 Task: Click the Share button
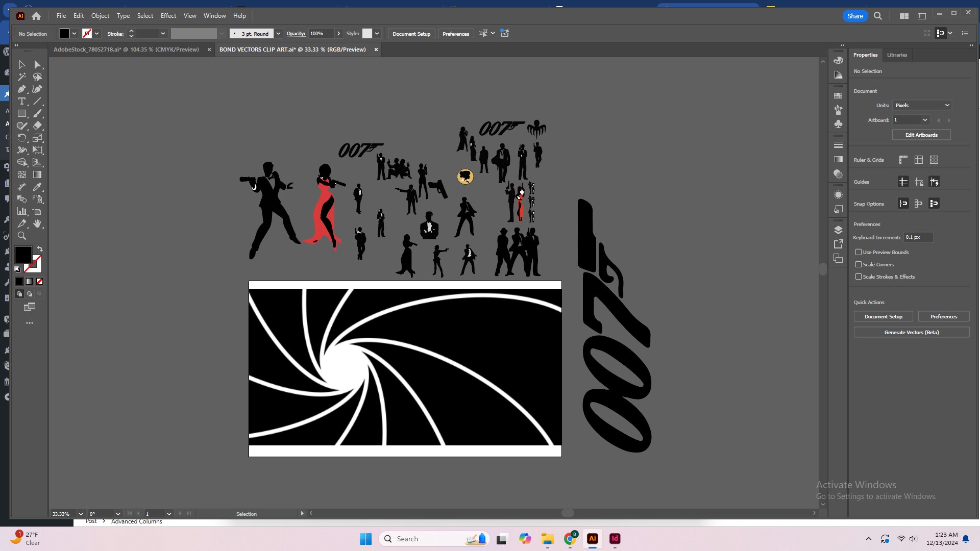point(855,16)
